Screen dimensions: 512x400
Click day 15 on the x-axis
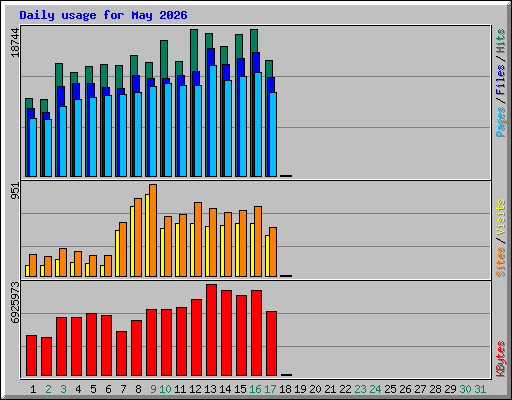240,389
